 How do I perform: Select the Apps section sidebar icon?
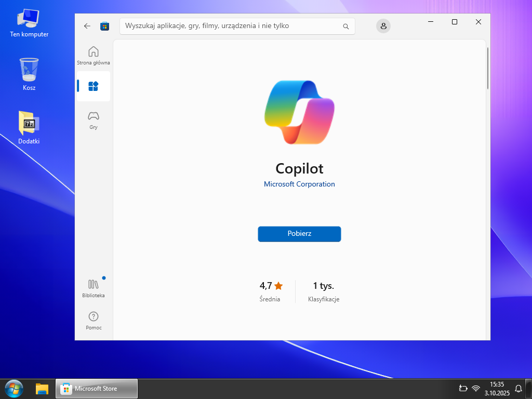(x=94, y=86)
